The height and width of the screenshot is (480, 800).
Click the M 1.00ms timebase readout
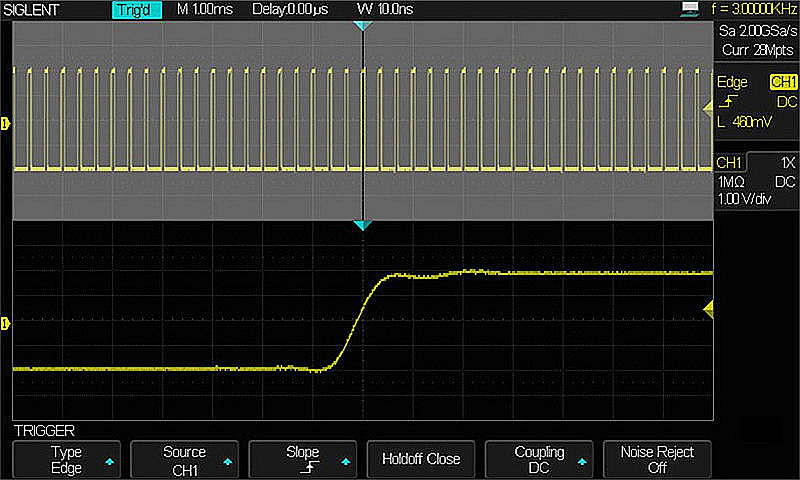point(204,10)
